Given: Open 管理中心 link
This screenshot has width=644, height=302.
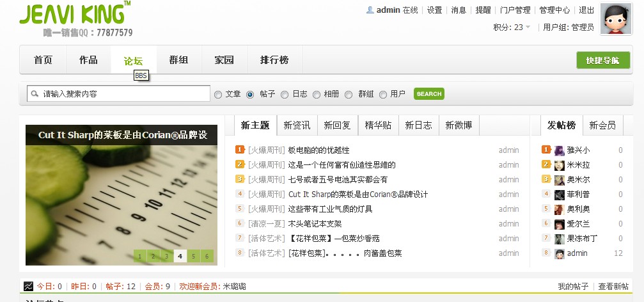Looking at the screenshot, I should tap(554, 10).
